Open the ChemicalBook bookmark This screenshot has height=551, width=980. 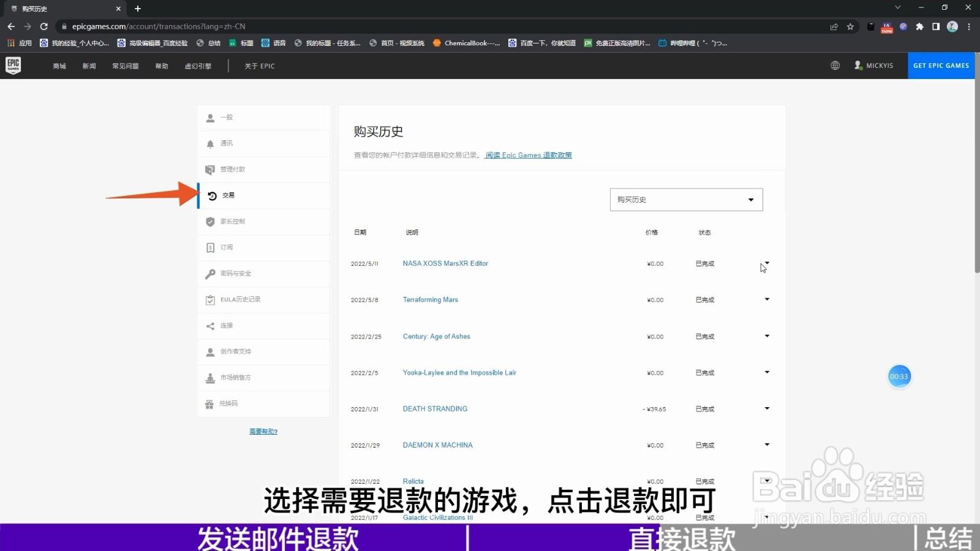[x=466, y=43]
